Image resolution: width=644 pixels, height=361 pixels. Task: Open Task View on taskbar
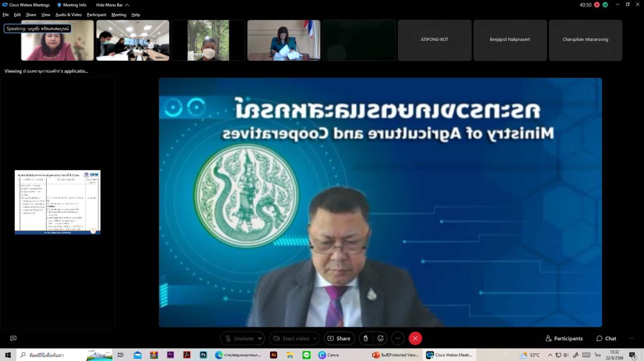(x=121, y=355)
